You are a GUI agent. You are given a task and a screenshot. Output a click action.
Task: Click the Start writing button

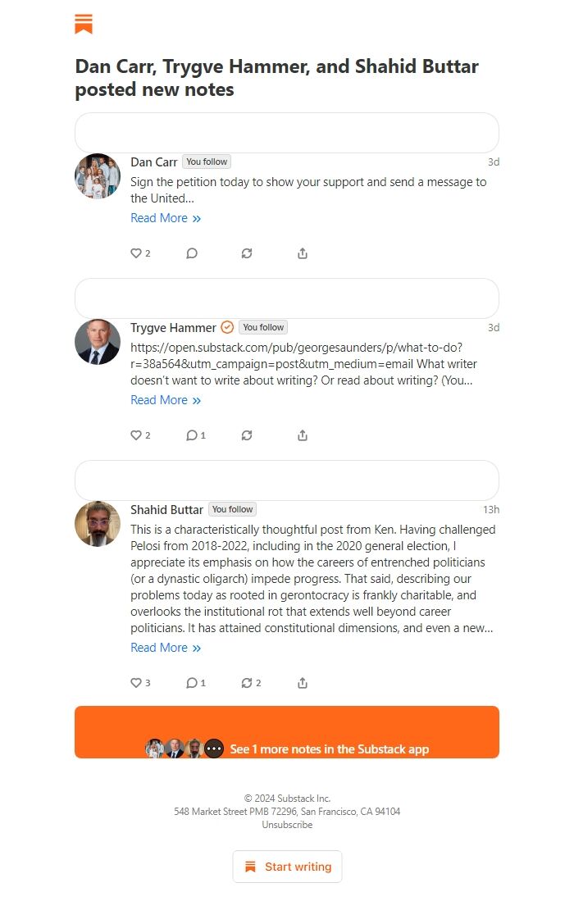point(288,867)
